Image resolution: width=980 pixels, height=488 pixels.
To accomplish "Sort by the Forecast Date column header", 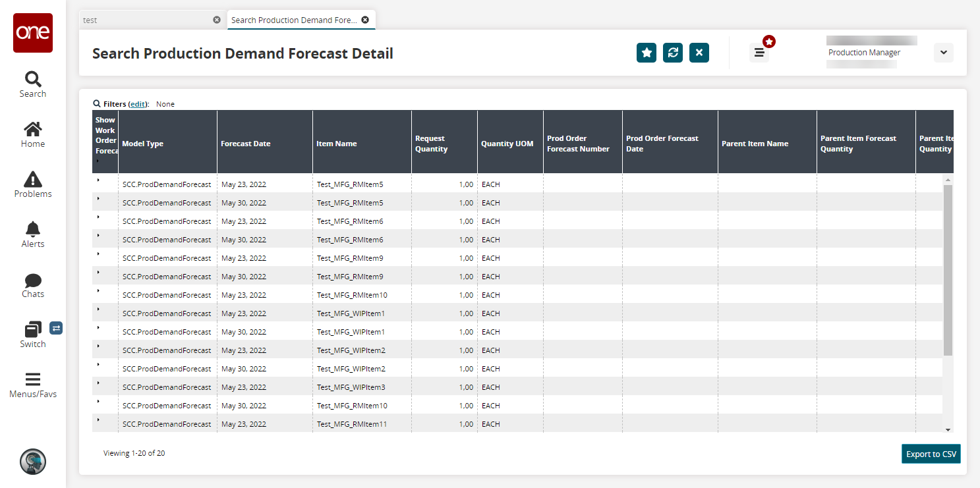I will [265, 142].
